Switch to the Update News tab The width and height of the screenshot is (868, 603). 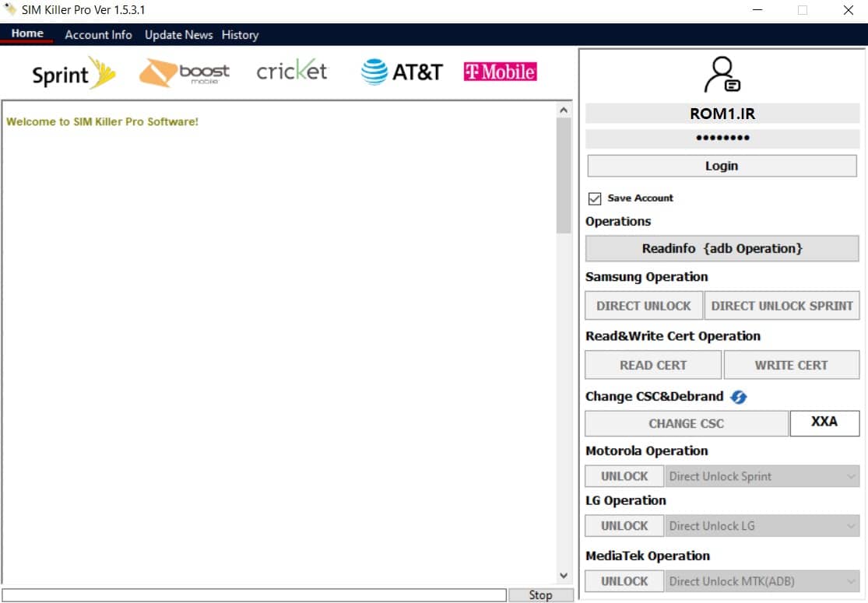coord(178,35)
